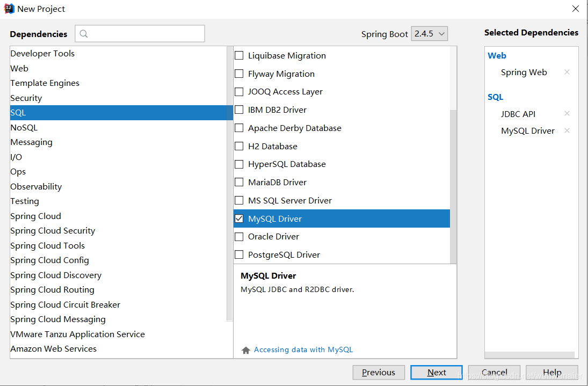Viewport: 588px width, 386px height.
Task: Click Help button
Action: tap(552, 372)
